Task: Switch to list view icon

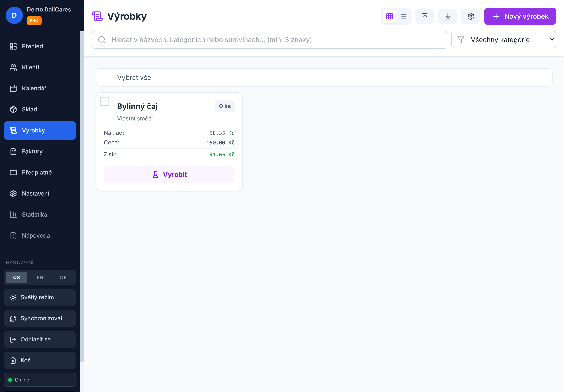Action: (x=403, y=16)
